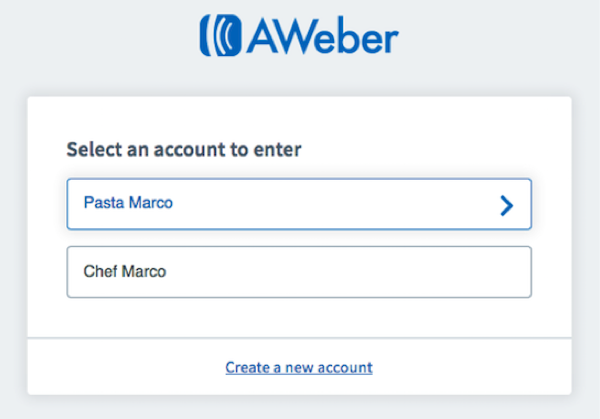Screen dimensions: 600x419
Task: Click the white card footer beside the link
Action: click(x=471, y=367)
